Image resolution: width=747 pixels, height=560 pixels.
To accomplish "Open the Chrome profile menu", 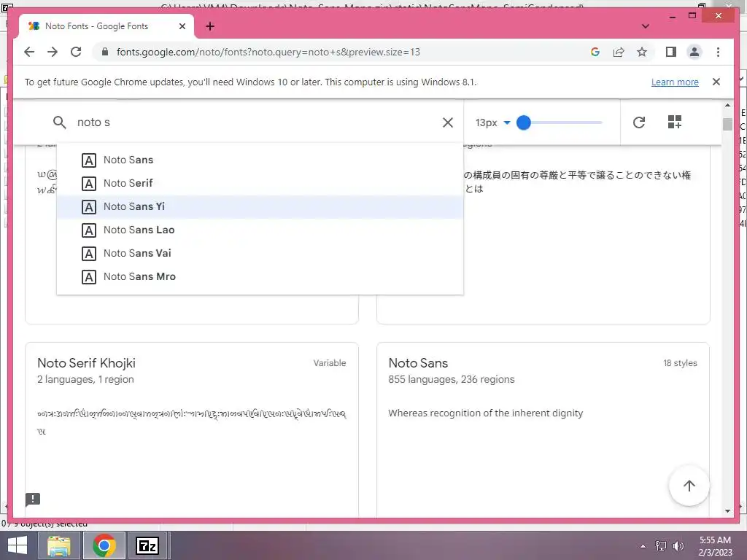I will click(694, 52).
